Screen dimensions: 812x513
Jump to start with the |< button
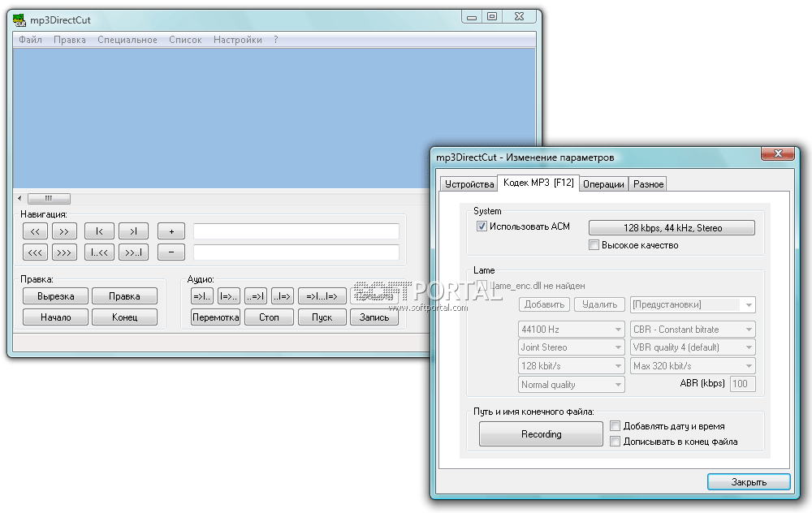[99, 231]
